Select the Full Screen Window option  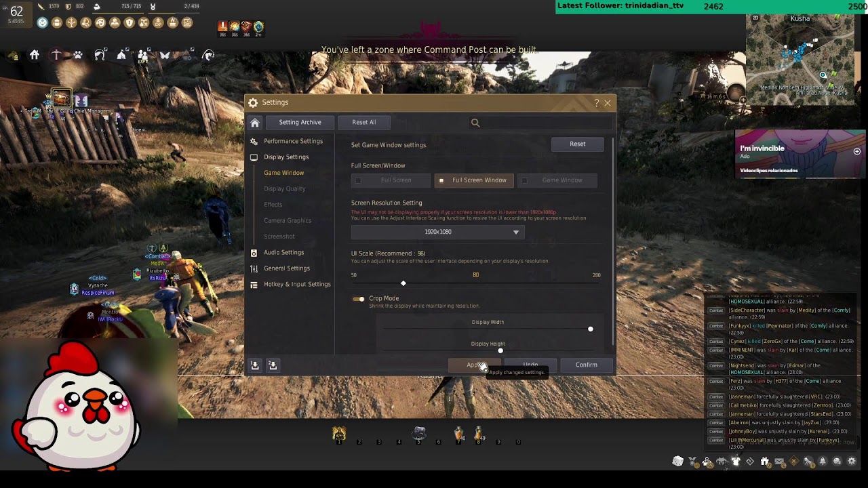pos(473,180)
